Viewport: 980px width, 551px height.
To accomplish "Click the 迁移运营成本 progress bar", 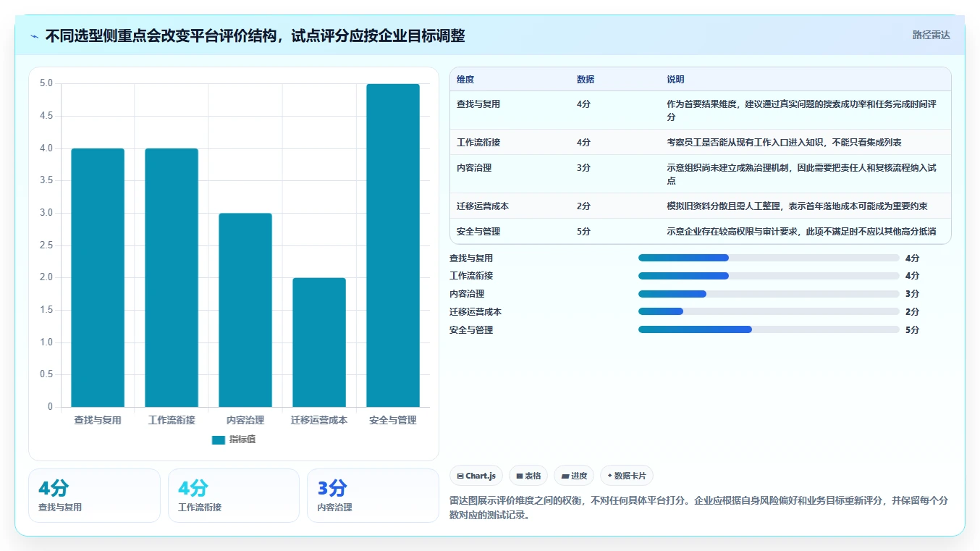I will 769,311.
